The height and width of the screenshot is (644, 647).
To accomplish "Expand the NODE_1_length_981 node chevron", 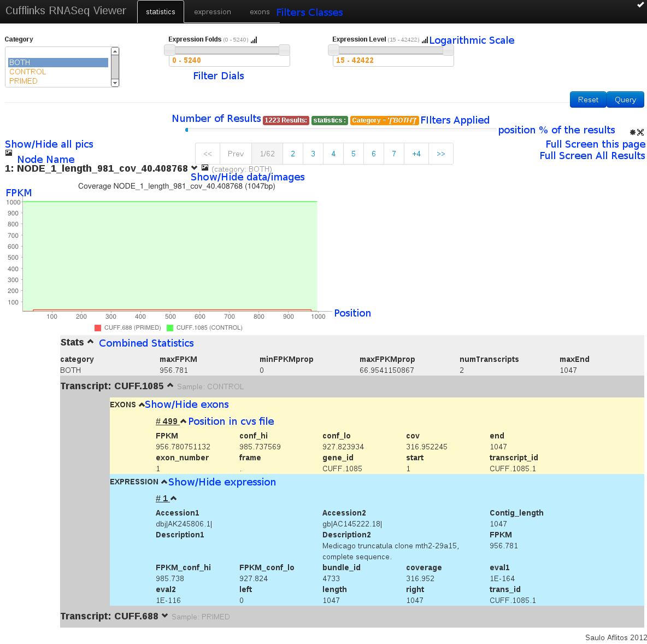I will click(x=195, y=168).
